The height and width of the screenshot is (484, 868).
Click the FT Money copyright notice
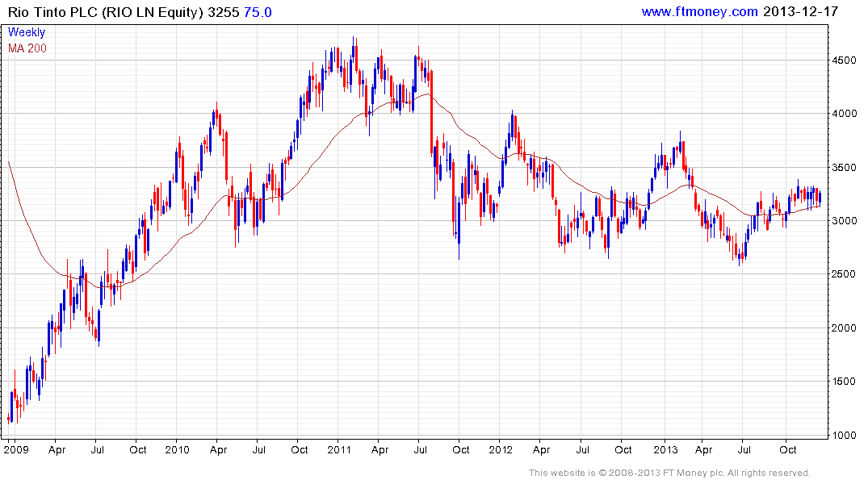point(669,473)
